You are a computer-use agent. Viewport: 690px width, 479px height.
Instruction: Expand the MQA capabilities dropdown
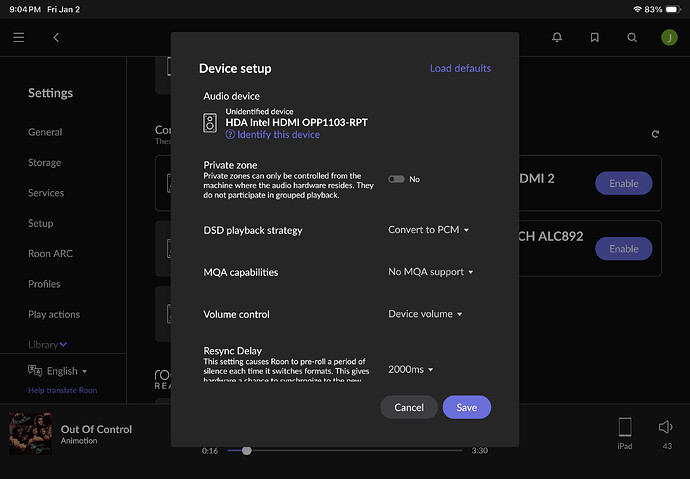430,272
